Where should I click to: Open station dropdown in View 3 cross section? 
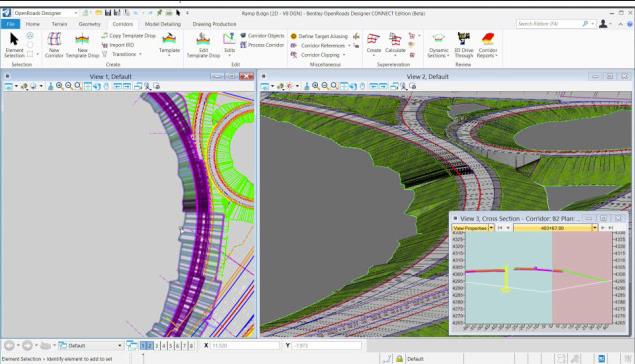click(x=595, y=228)
